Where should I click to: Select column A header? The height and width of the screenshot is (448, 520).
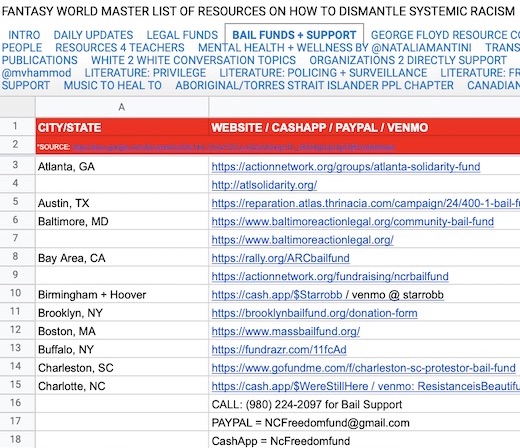[x=122, y=107]
